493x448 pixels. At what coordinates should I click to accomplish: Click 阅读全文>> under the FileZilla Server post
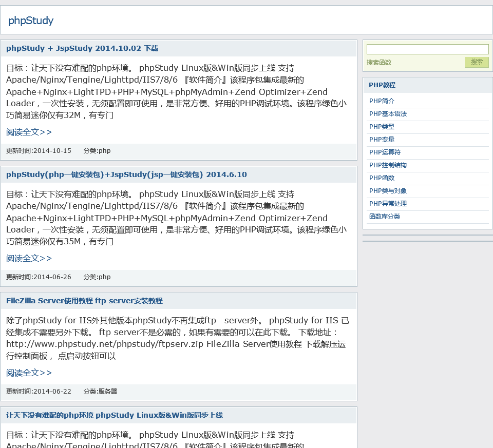(x=29, y=373)
